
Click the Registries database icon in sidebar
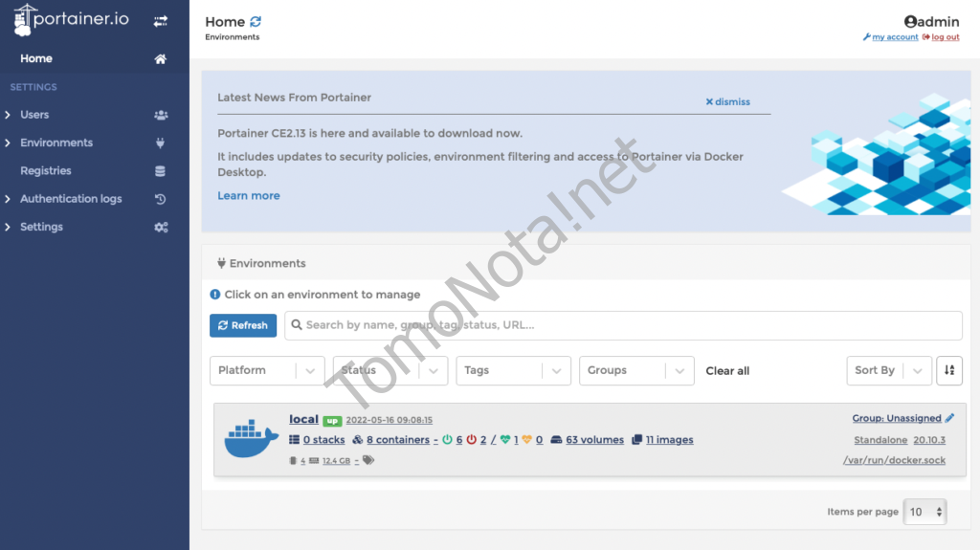click(161, 171)
